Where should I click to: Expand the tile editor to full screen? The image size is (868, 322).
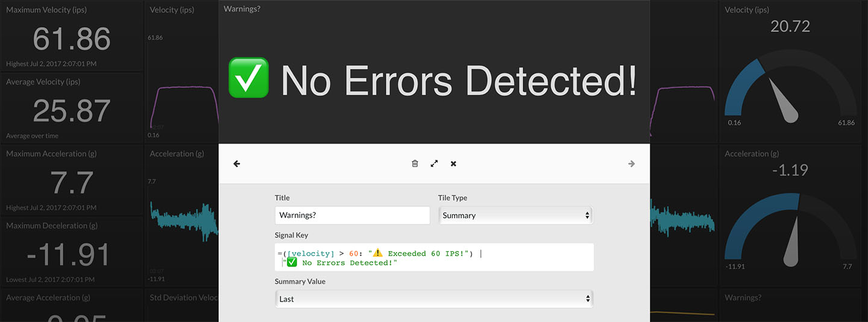click(x=434, y=163)
